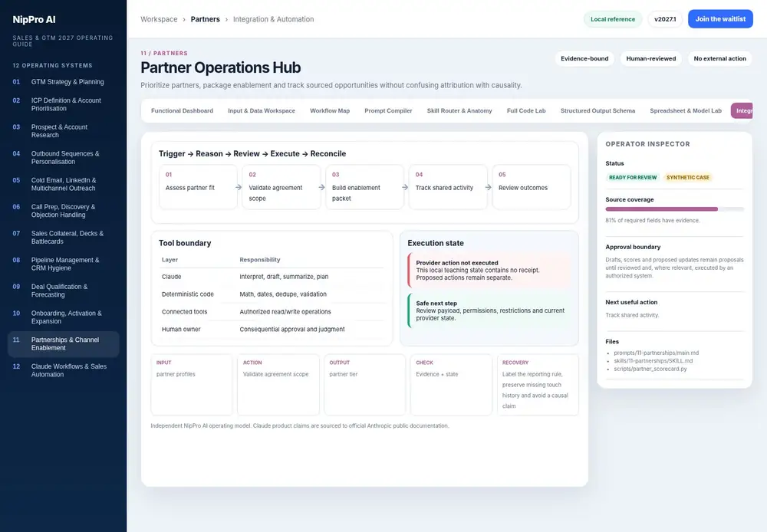Open the Prompt Compiler tab

click(388, 110)
